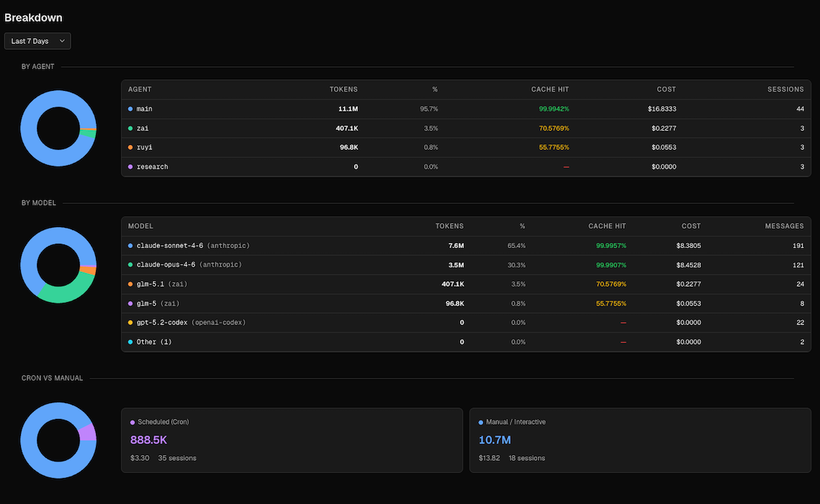Select the main agent name
Viewport: 820px width, 504px height.
[x=144, y=109]
